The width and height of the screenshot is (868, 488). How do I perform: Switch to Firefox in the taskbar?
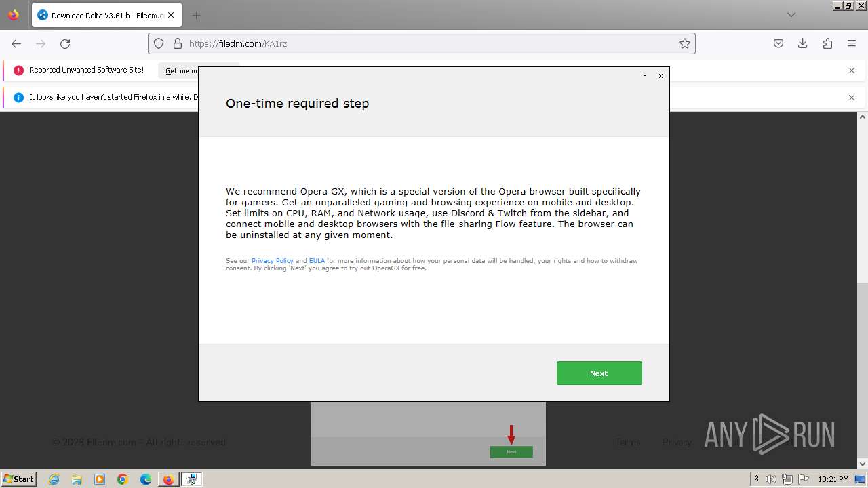click(x=168, y=479)
